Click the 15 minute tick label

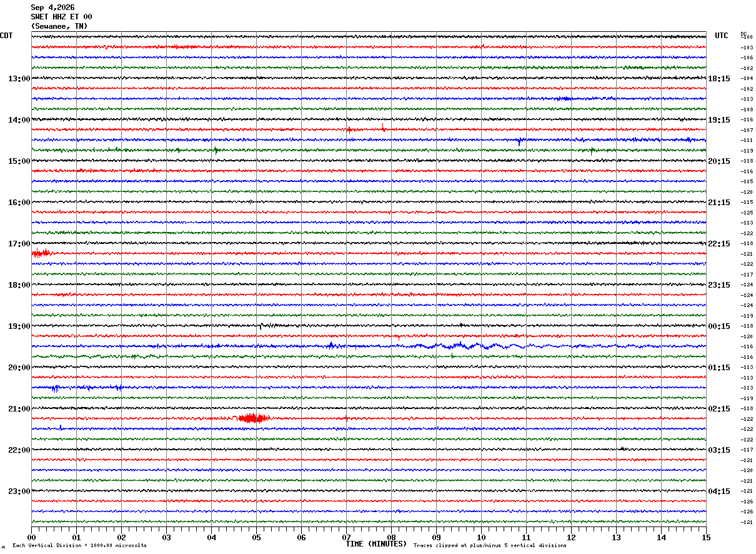pyautogui.click(x=706, y=537)
